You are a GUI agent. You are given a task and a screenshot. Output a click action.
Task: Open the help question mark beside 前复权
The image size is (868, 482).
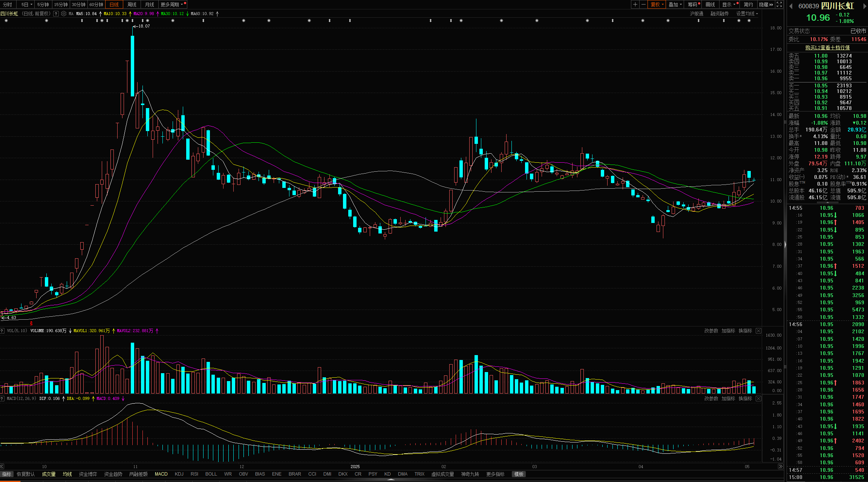pos(56,14)
